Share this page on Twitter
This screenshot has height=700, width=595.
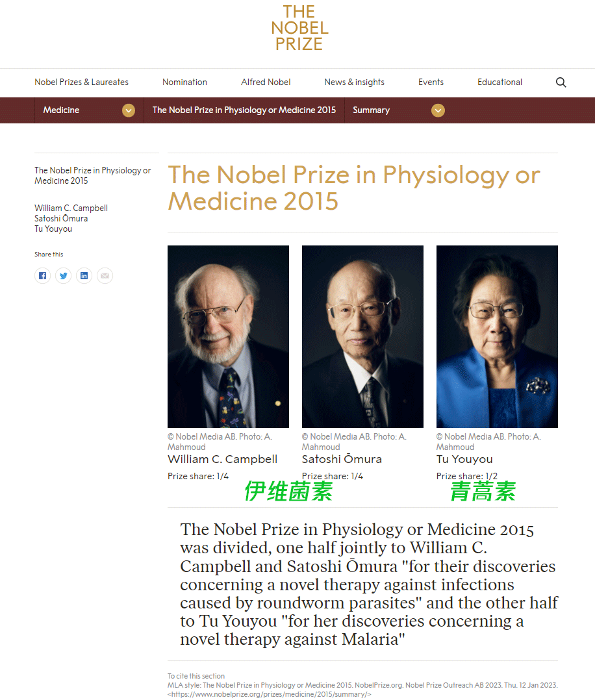(63, 276)
